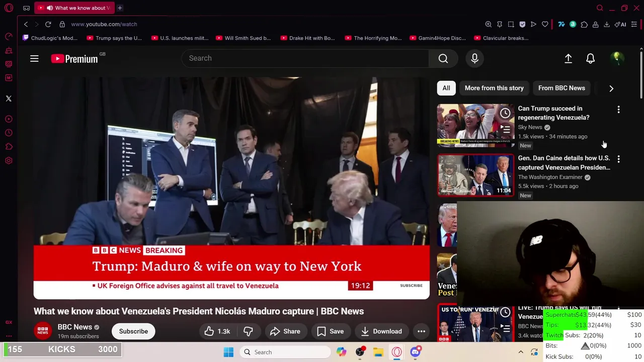The image size is (644, 362).
Task: Submit search with magnifier button
Action: (x=443, y=58)
